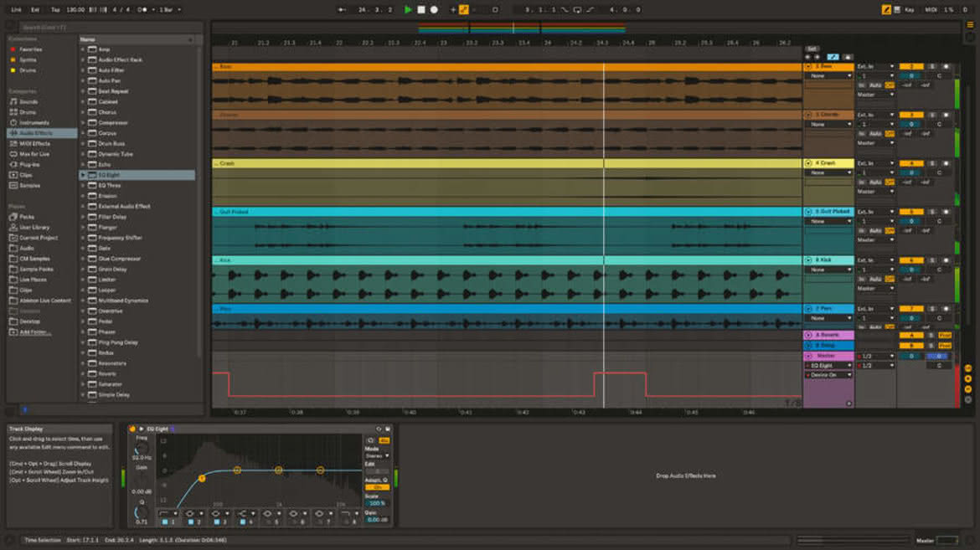
Task: Stop playback with the Stop button
Action: click(421, 9)
